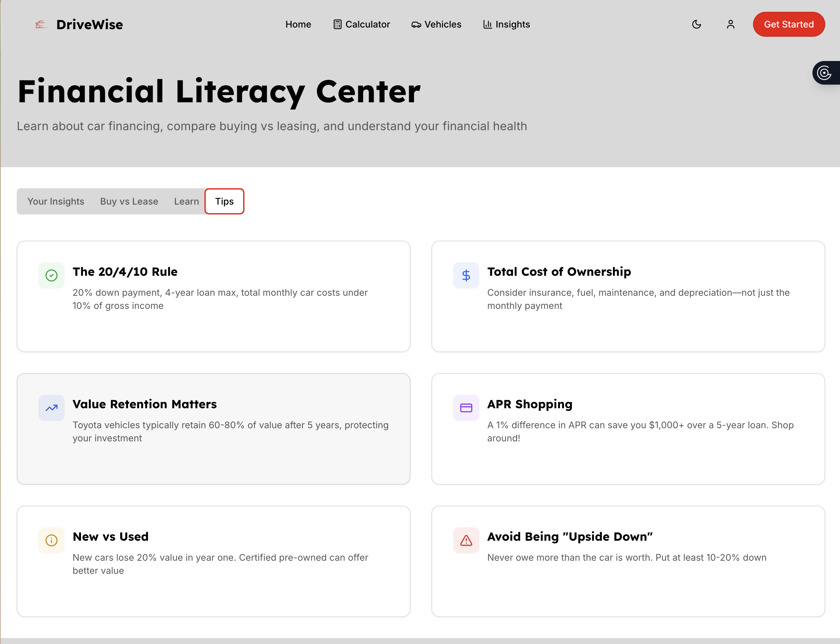Switch to the Buy vs Lease tab

(x=129, y=201)
